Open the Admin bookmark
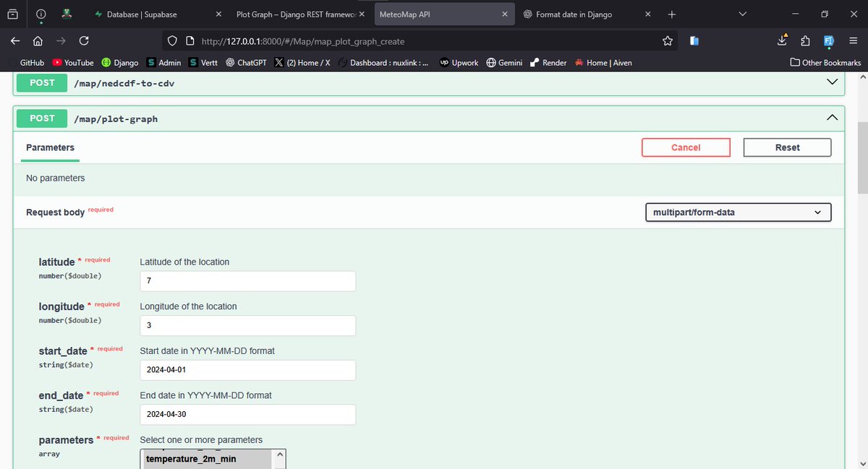Image resolution: width=868 pixels, height=469 pixels. pyautogui.click(x=163, y=63)
